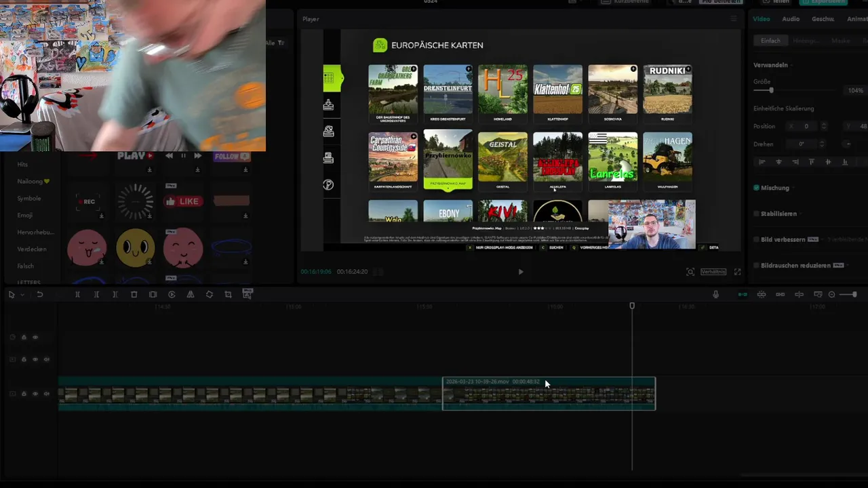Select the pointer tool in timeline toolbar

click(11, 295)
